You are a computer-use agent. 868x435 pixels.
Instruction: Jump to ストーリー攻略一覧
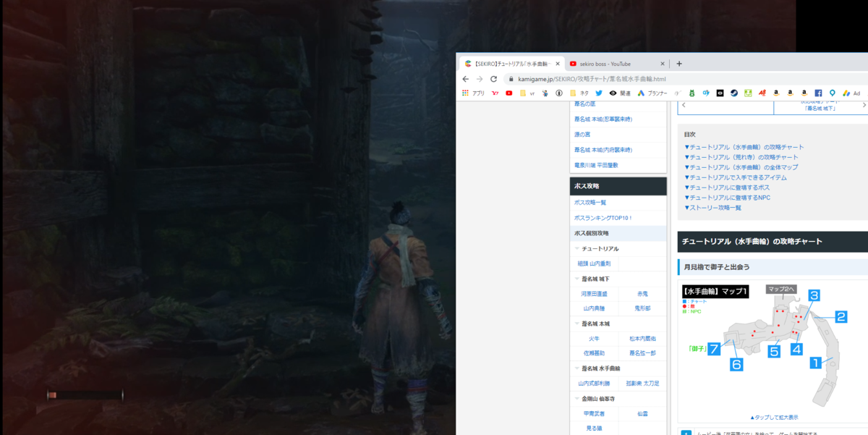point(712,208)
